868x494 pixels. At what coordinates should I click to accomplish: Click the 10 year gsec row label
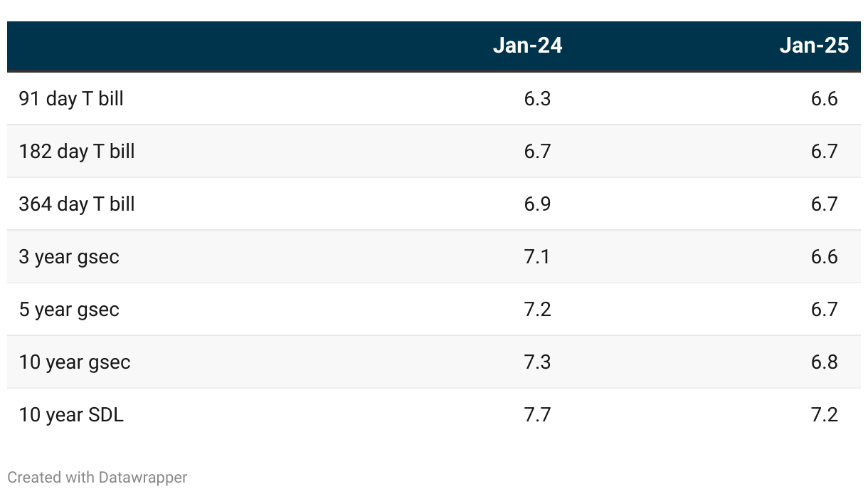point(75,362)
